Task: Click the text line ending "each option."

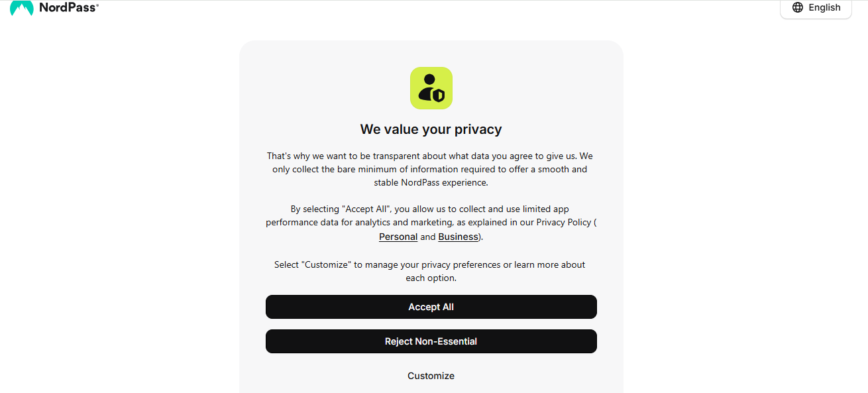Action: pos(431,278)
